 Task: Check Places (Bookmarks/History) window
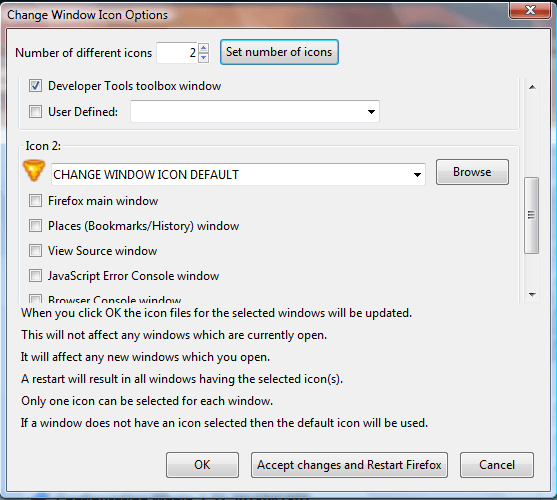pos(35,225)
